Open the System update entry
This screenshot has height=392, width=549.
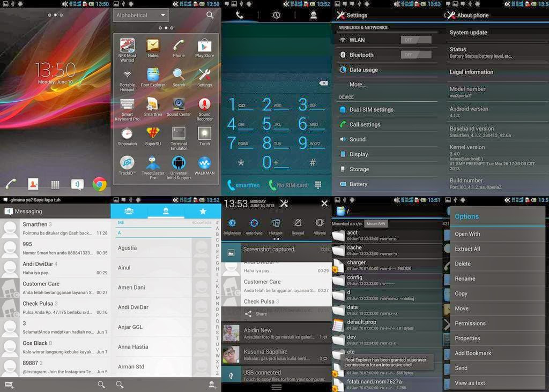pos(497,32)
